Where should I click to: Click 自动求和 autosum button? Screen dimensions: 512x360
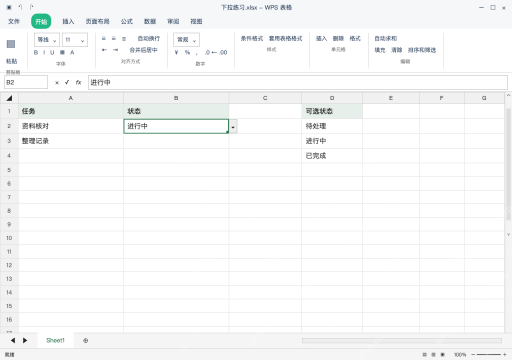386,39
